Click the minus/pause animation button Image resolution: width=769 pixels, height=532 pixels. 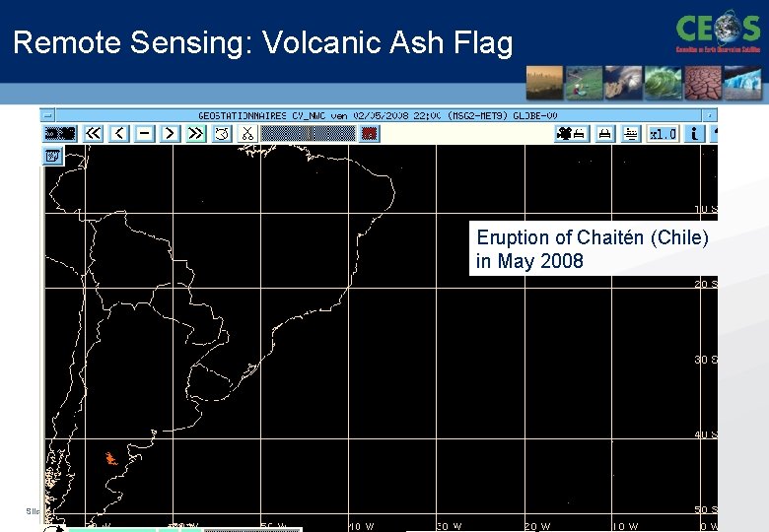coord(145,134)
